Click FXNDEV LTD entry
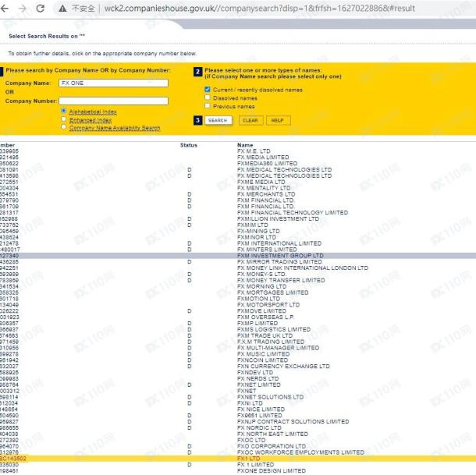476x475 pixels. pos(255,373)
